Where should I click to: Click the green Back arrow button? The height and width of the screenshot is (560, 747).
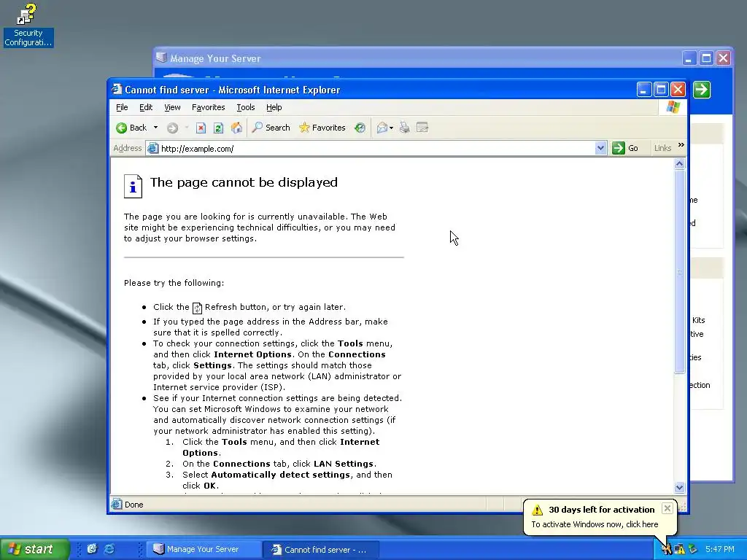pyautogui.click(x=132, y=128)
